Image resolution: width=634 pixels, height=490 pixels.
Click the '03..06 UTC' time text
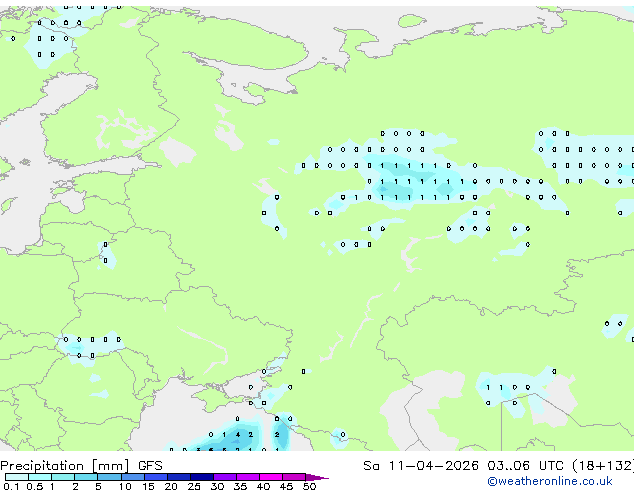[x=525, y=466]
